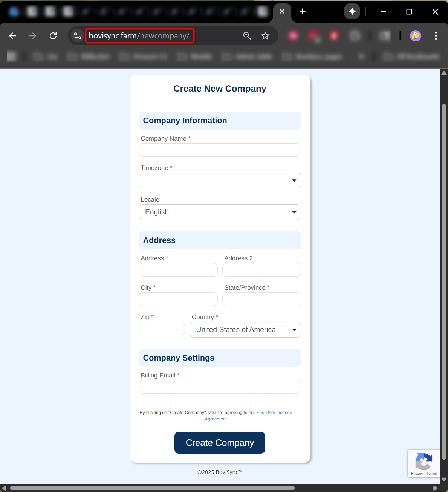The width and height of the screenshot is (448, 492).
Task: Open the zoom magnifier icon in address bar
Action: coord(247,36)
